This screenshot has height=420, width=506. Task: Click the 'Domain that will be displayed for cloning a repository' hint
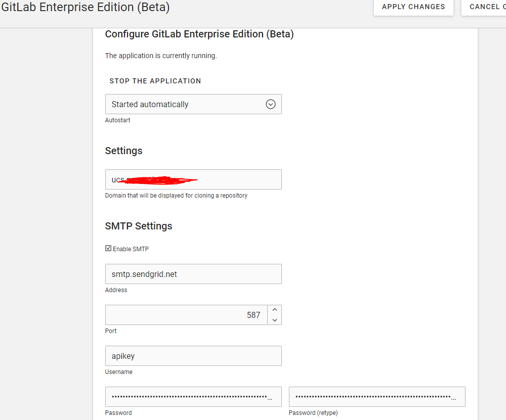click(176, 195)
